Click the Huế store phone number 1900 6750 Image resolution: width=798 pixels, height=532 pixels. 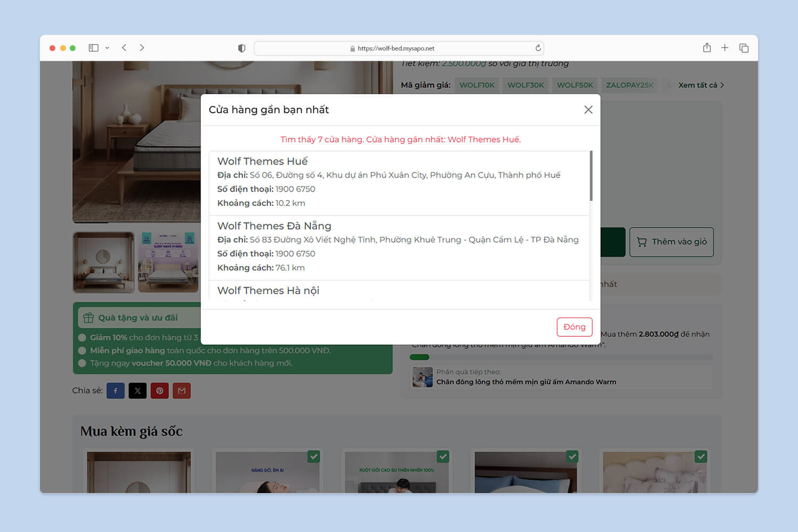[295, 189]
